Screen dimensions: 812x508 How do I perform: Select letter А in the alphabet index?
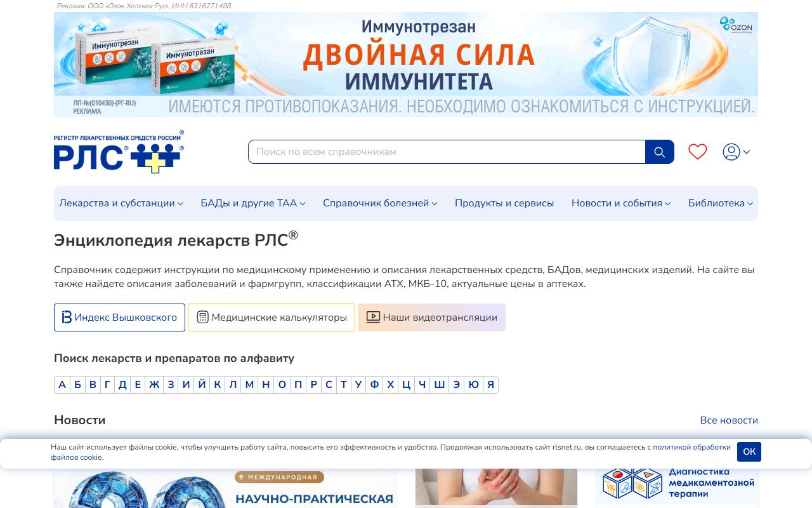click(62, 385)
